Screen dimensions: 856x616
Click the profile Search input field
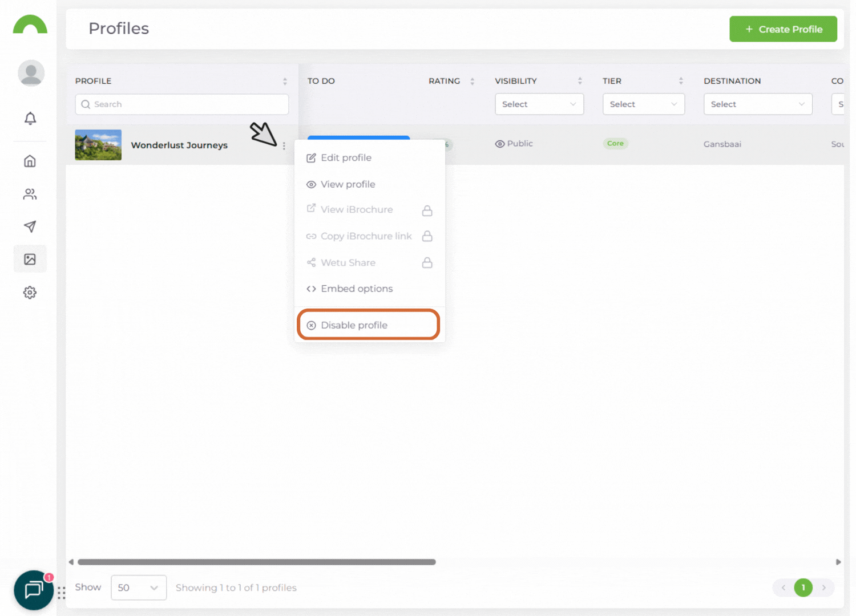(182, 104)
